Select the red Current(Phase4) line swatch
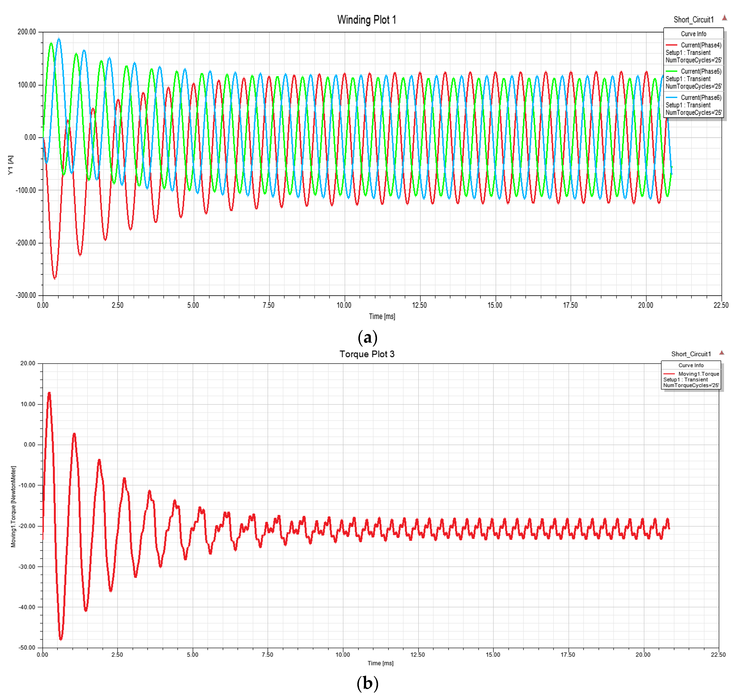741x700 pixels. coord(671,45)
